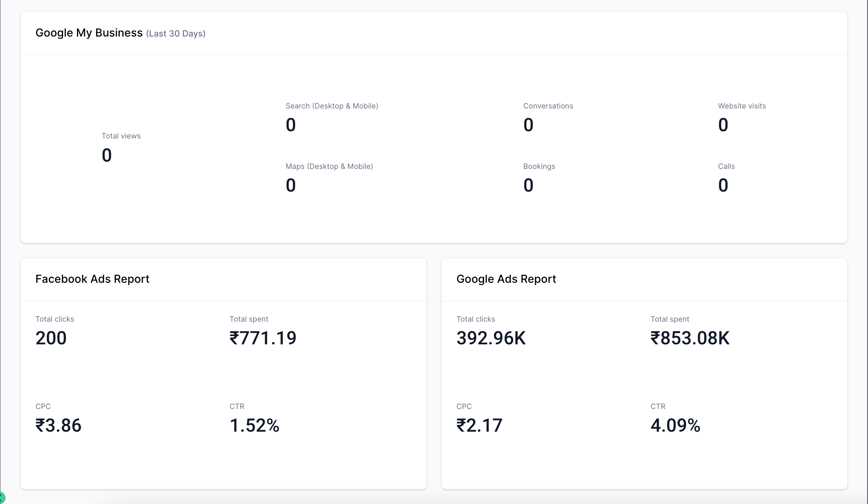Screen dimensions: 868x504
Task: Select the 392.96K total clicks value
Action: pyautogui.click(x=491, y=338)
